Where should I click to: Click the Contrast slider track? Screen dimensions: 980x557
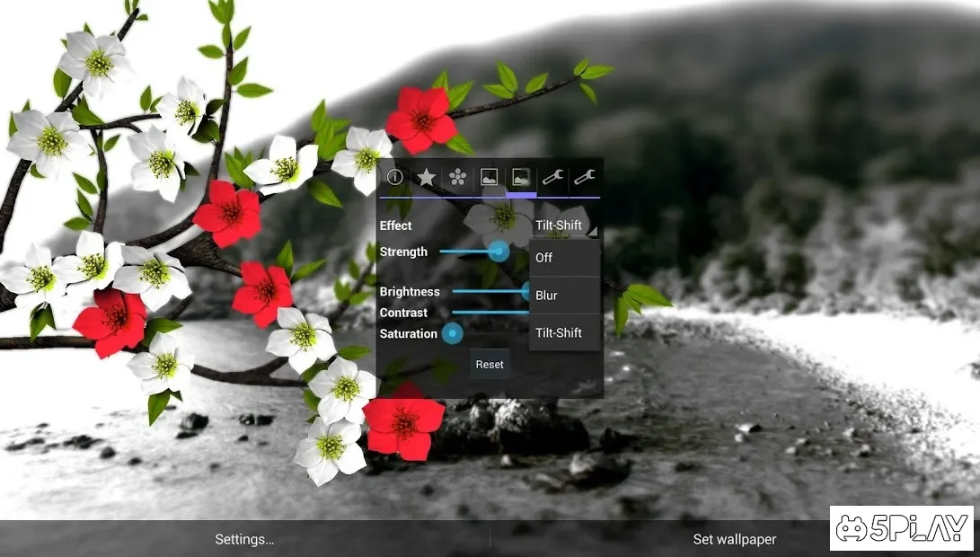[490, 313]
